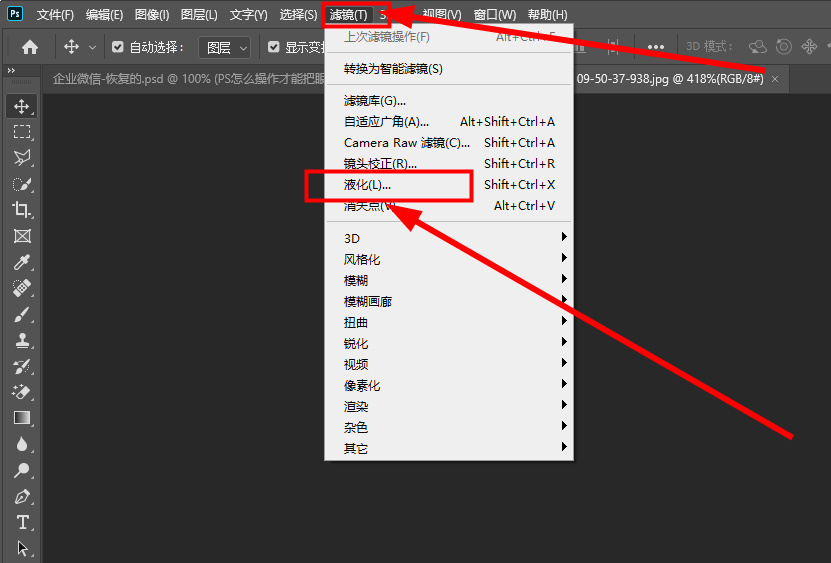
Task: Expand the 视频 submenu
Action: click(x=448, y=364)
